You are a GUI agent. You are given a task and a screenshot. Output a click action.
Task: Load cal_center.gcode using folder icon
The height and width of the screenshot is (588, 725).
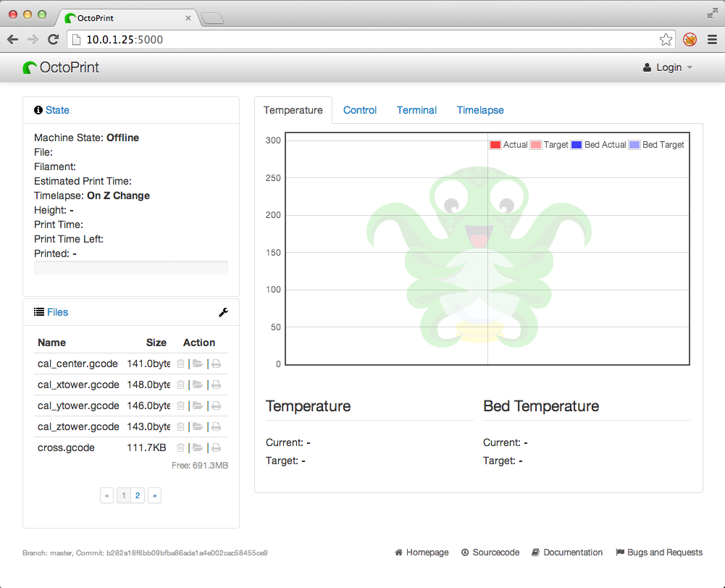(x=198, y=364)
